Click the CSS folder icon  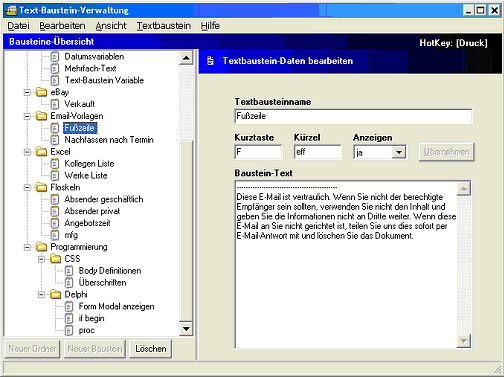55,259
